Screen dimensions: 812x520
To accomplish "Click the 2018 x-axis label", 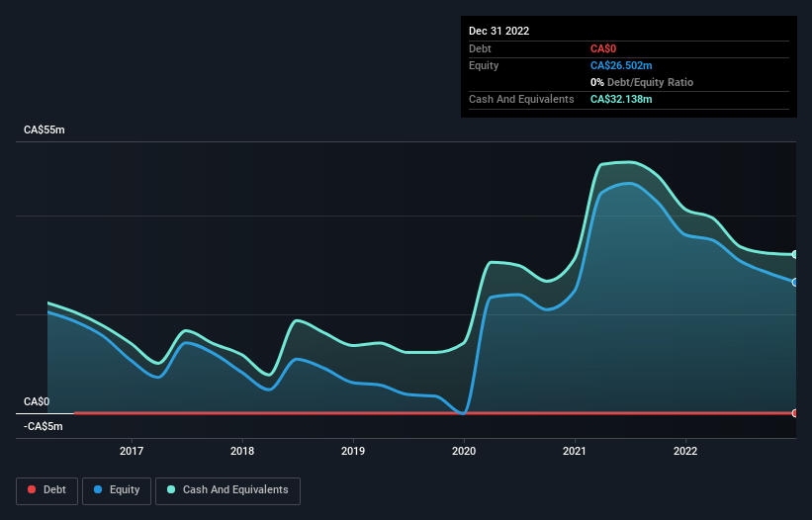I will [x=242, y=451].
